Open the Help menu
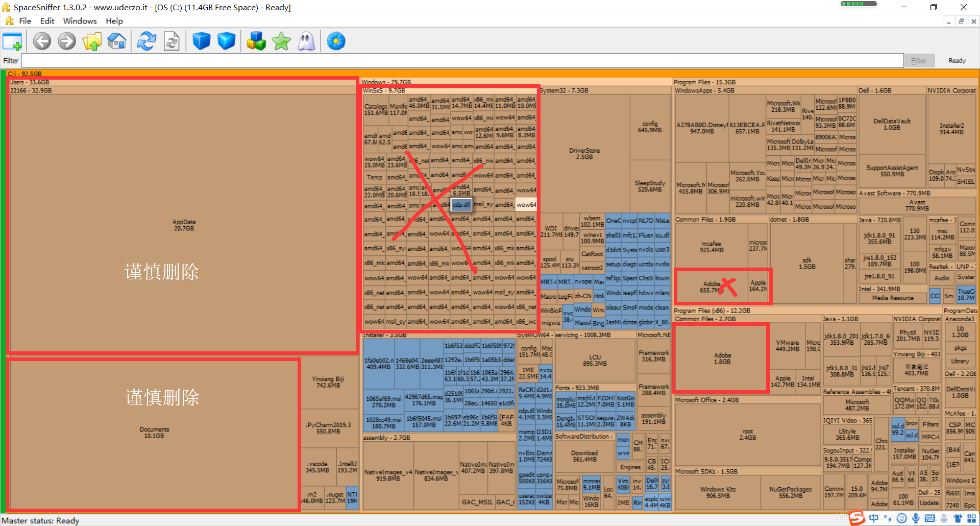This screenshot has height=526, width=980. pyautogui.click(x=114, y=21)
